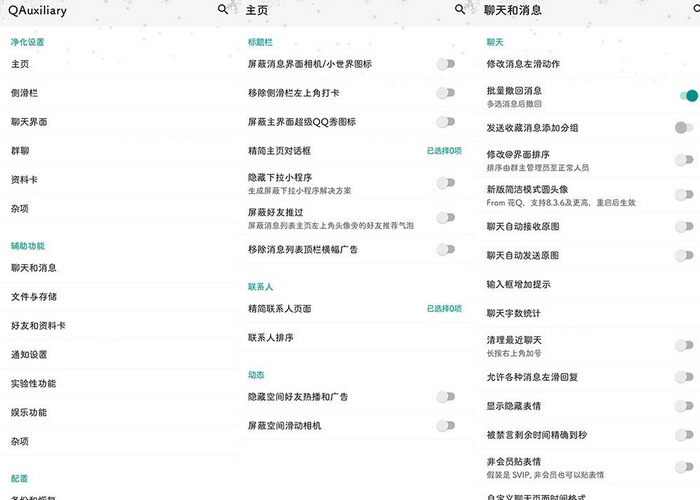Click the search icon in 主页 panel
Screen dimensions: 700x500
(x=459, y=9)
